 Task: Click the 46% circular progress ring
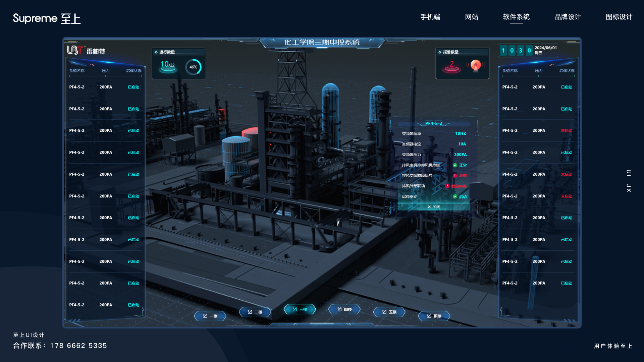[x=193, y=67]
